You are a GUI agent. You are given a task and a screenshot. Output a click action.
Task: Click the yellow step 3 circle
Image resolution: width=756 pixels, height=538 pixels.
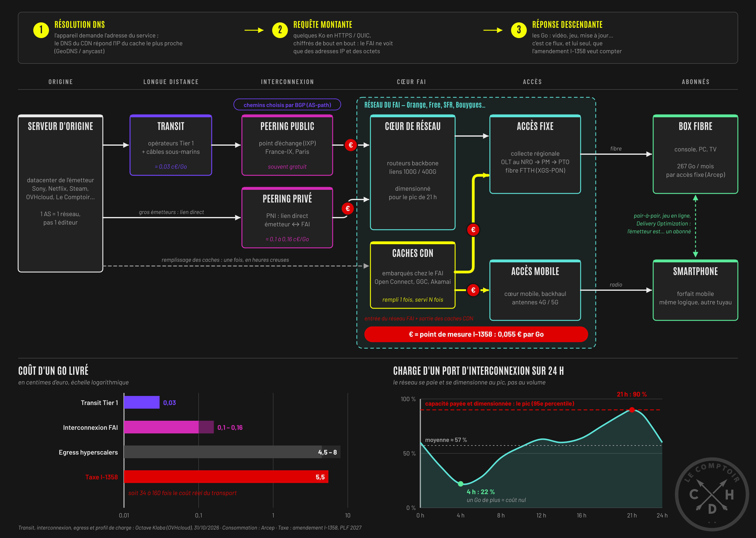519,30
